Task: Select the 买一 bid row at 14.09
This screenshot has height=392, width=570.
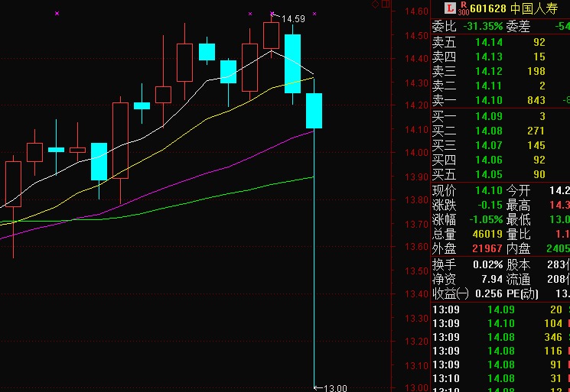Action: click(490, 116)
